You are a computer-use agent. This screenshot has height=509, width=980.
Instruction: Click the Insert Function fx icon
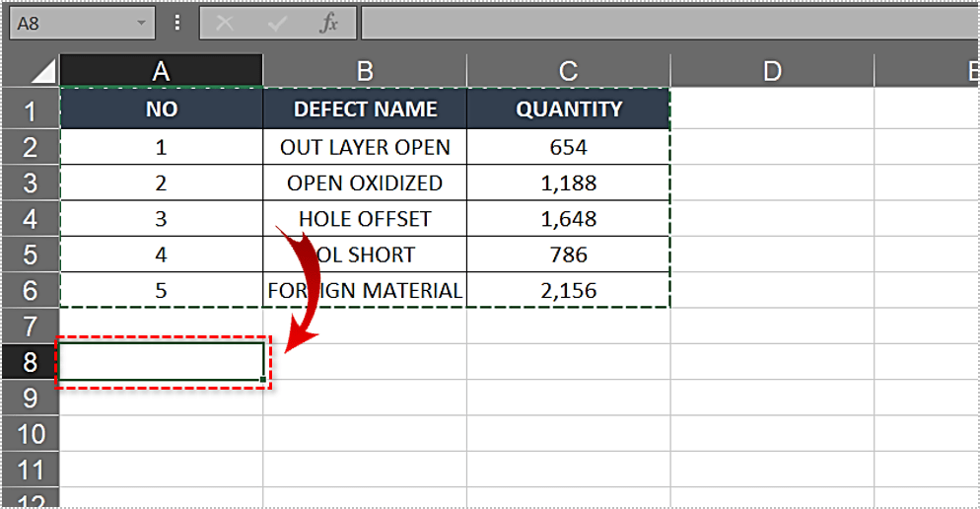(328, 24)
